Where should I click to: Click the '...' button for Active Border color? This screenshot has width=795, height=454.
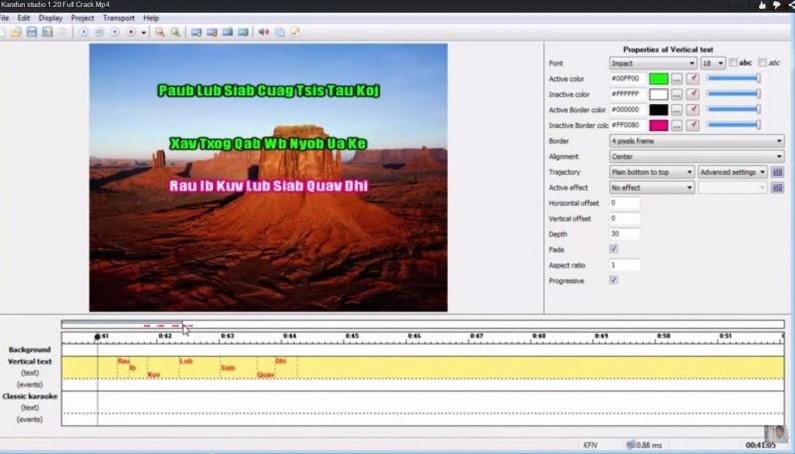677,110
